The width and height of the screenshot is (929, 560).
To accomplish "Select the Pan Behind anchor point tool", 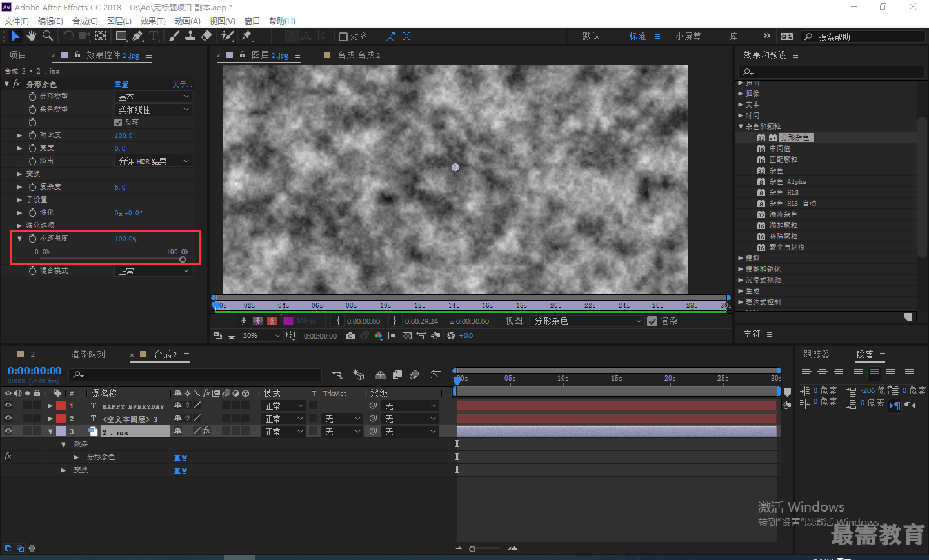I will point(101,36).
